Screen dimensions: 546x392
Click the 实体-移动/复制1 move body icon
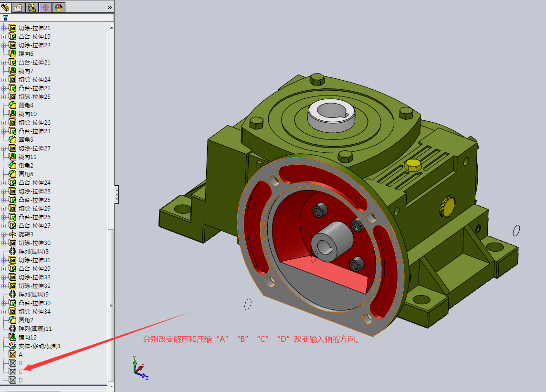(x=12, y=346)
